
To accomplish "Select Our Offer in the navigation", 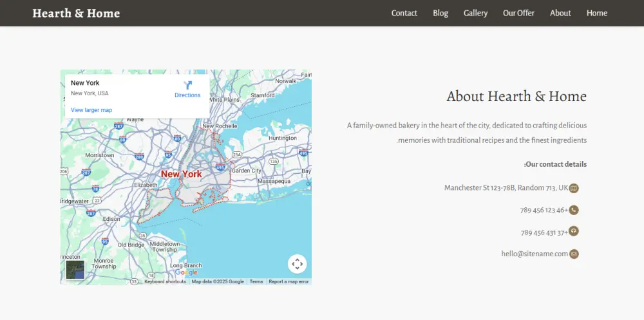I will pos(518,13).
